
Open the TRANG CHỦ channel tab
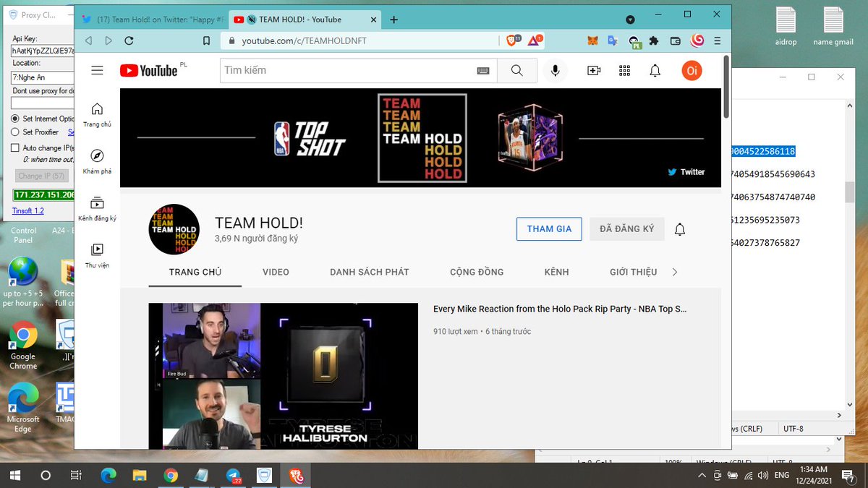pyautogui.click(x=195, y=272)
